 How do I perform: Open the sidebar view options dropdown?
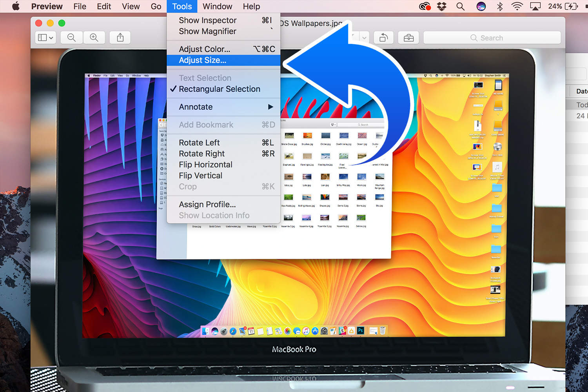(x=45, y=37)
